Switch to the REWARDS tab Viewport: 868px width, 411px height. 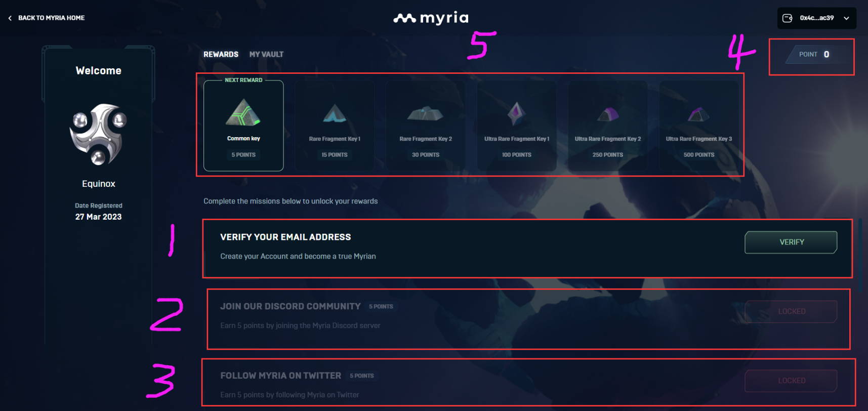click(x=221, y=54)
